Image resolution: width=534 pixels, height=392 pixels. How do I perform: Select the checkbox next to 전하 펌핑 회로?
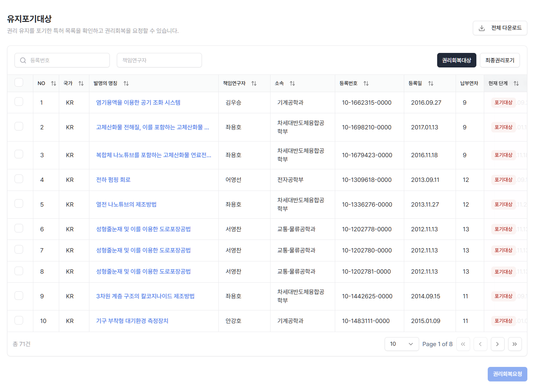[18, 180]
